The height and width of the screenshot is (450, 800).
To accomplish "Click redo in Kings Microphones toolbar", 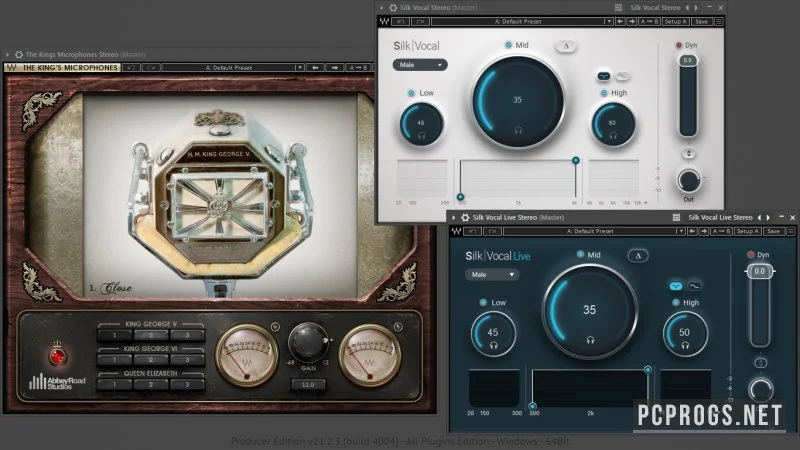I will (151, 67).
